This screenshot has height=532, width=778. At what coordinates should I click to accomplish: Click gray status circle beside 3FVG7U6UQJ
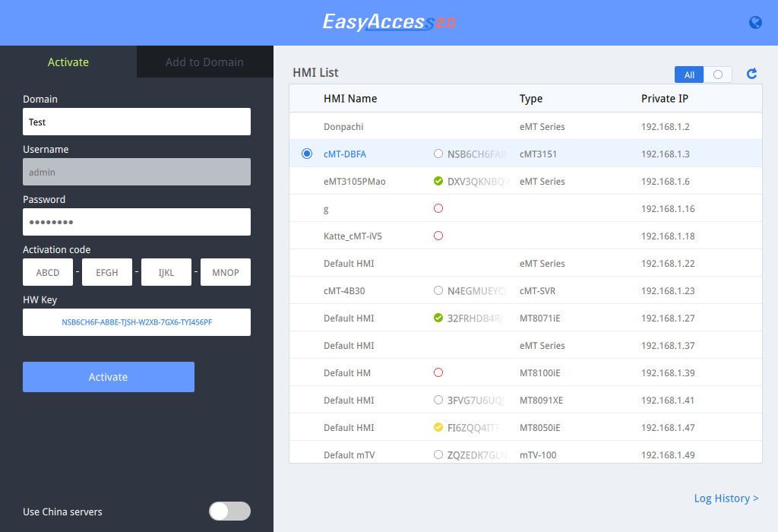tap(438, 400)
